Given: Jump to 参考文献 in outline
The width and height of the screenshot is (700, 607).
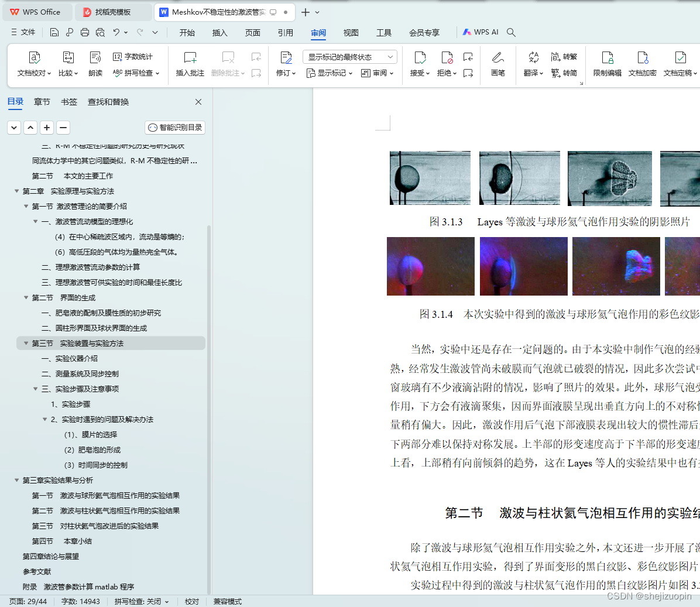Looking at the screenshot, I should pyautogui.click(x=37, y=572).
